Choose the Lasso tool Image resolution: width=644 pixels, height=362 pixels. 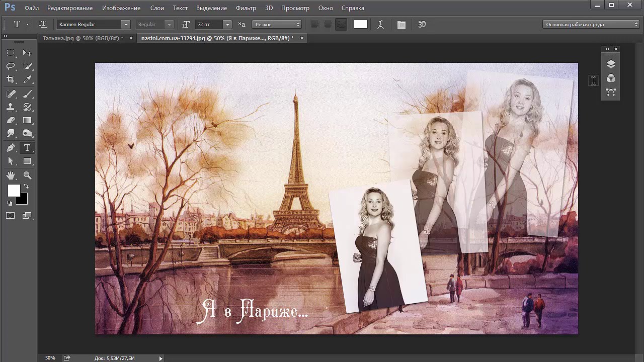pos(11,66)
